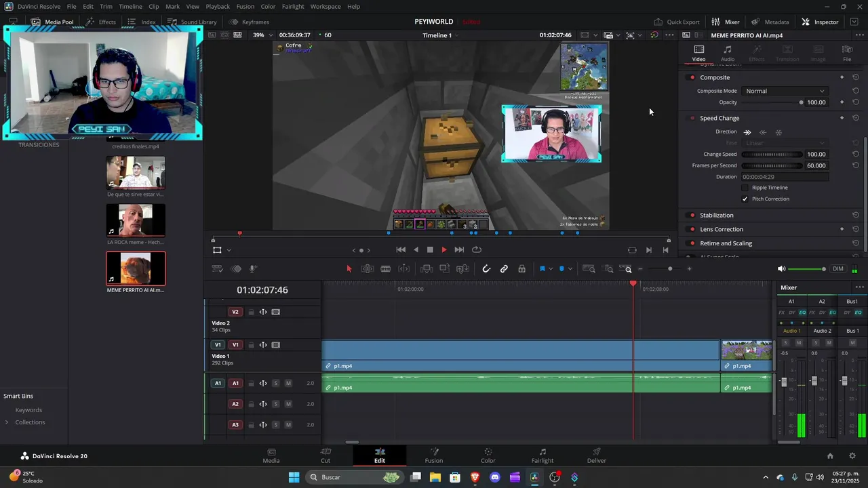The image size is (868, 488).
Task: Click the custom zoom icon
Action: (625, 269)
